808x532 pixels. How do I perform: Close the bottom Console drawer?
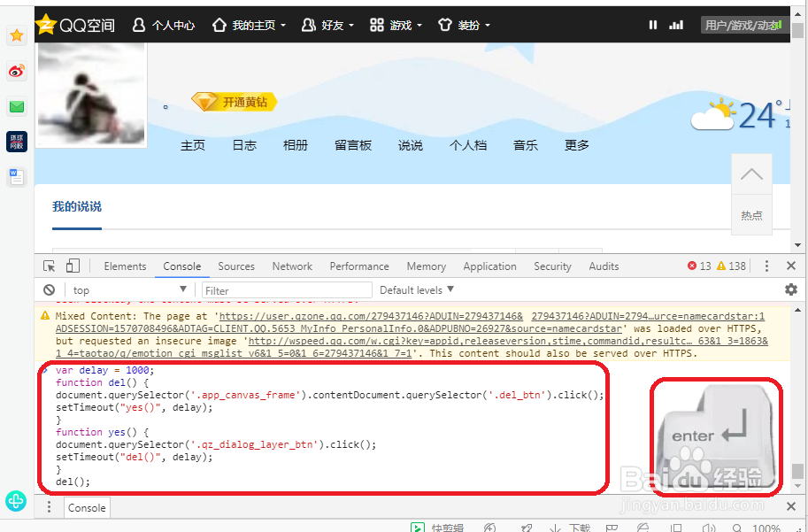(x=791, y=506)
